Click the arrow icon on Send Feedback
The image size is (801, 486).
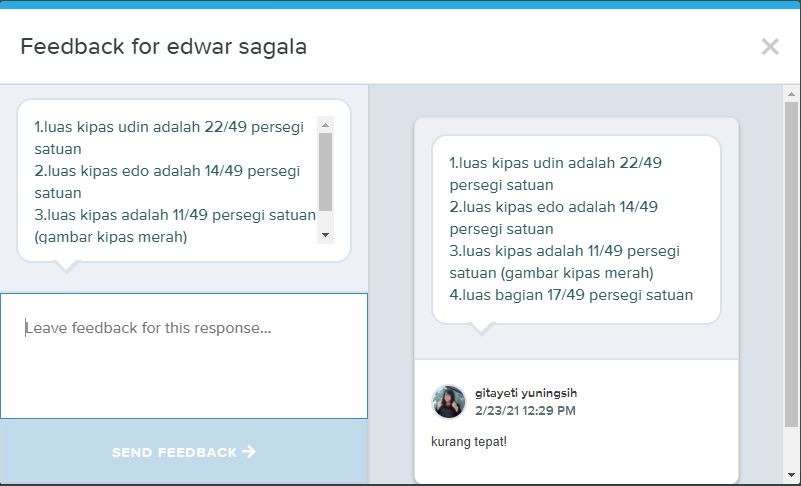coord(249,452)
